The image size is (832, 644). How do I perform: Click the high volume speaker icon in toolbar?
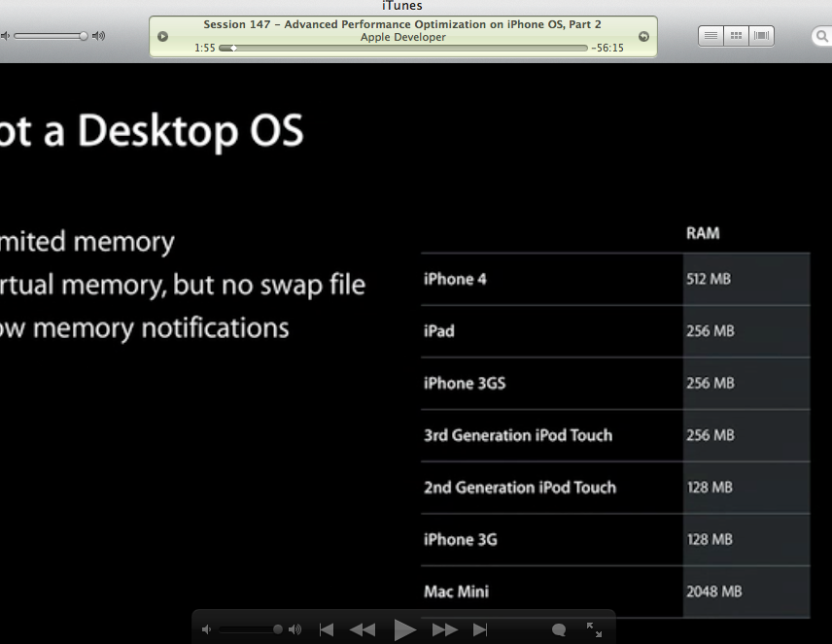[99, 36]
